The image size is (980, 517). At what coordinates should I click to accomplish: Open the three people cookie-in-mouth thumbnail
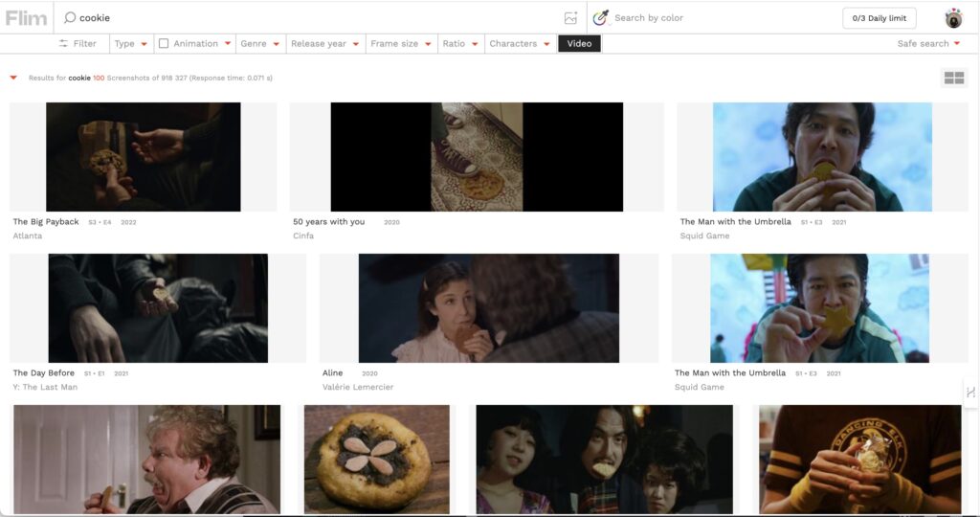(x=605, y=460)
